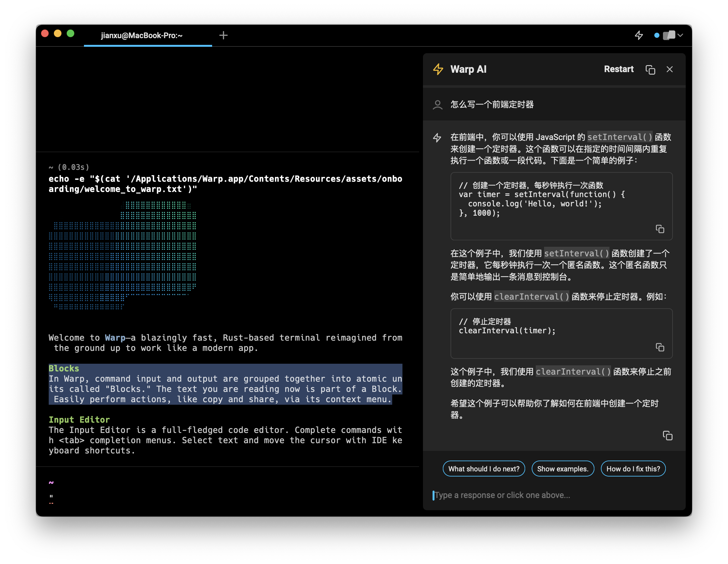The image size is (728, 564).
Task: Click the user avatar beside the question
Action: [x=437, y=105]
